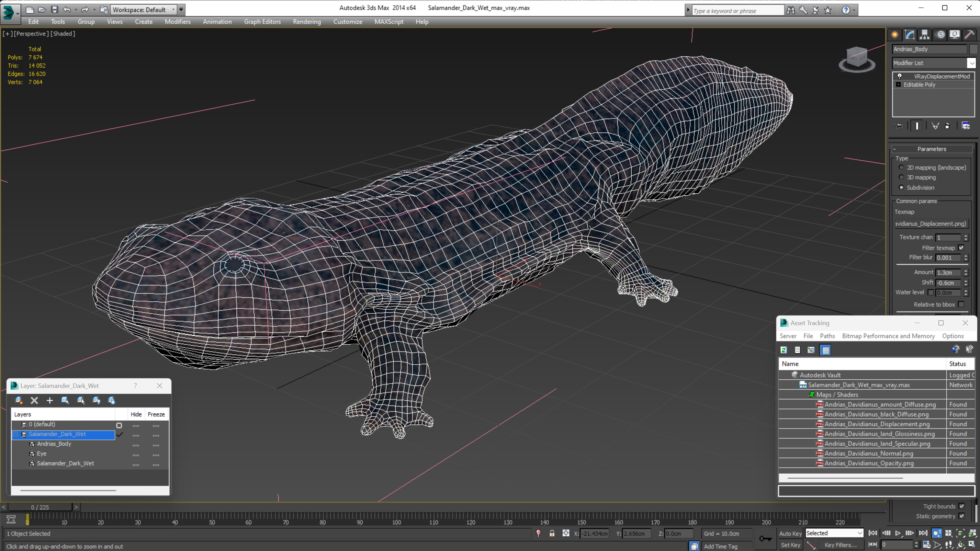The image size is (980, 551).
Task: Switch Asset Tracking to table view icon
Action: point(825,350)
